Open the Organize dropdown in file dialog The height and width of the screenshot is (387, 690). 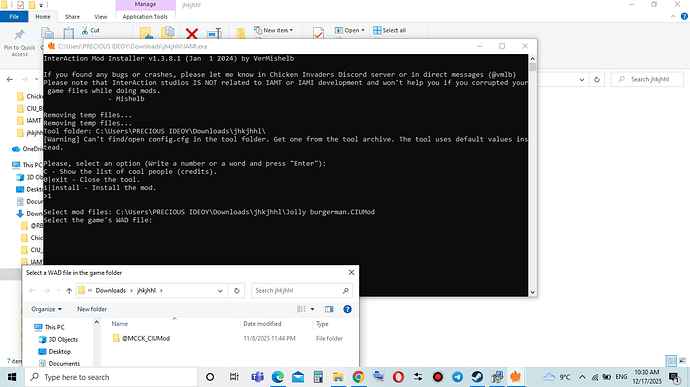46,309
